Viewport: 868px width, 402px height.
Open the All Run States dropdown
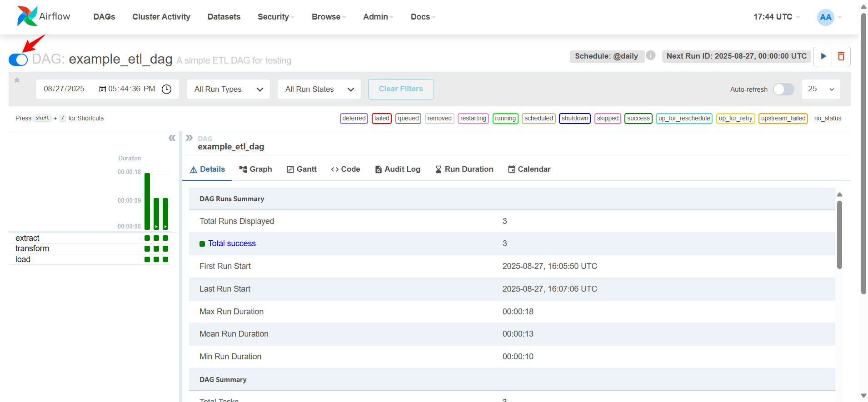coord(319,89)
